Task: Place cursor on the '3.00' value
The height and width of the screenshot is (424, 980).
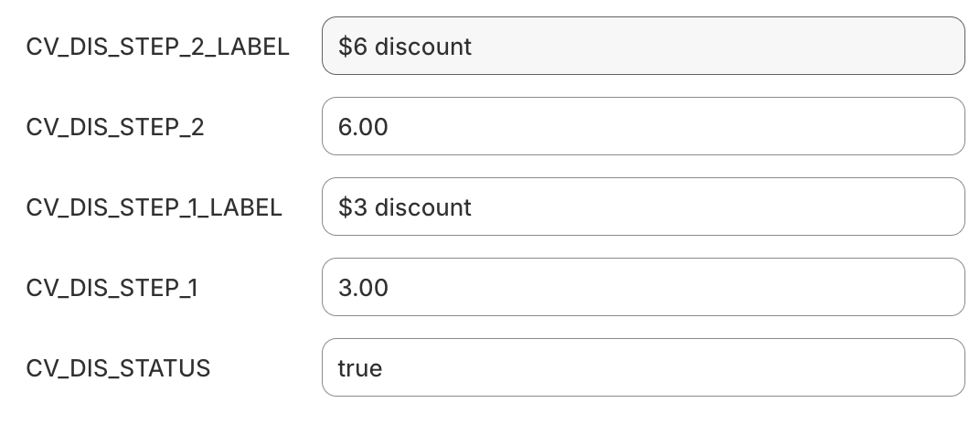Action: coord(363,288)
